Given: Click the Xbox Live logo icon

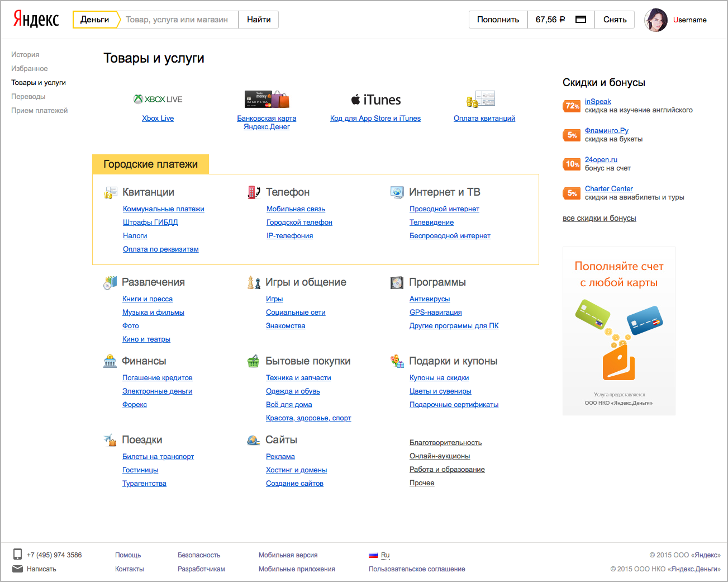Looking at the screenshot, I should pyautogui.click(x=138, y=99).
